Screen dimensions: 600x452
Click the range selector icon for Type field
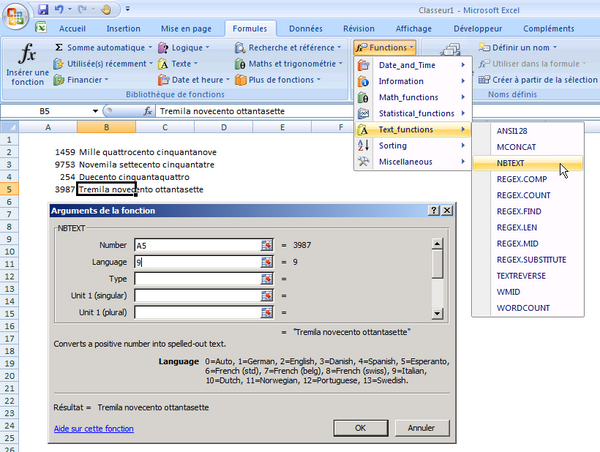[266, 279]
